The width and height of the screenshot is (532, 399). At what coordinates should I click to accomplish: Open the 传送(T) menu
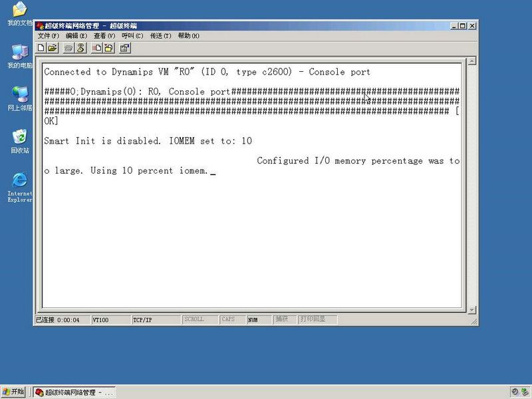pyautogui.click(x=161, y=36)
